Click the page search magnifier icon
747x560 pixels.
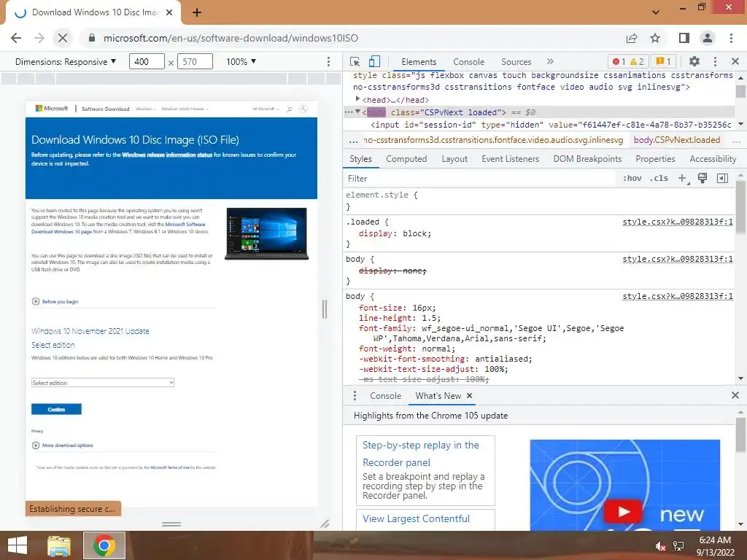click(289, 109)
